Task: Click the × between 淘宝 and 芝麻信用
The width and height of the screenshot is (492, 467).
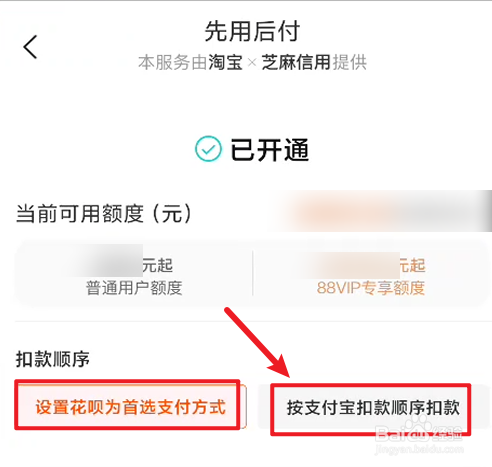Action: point(252,63)
